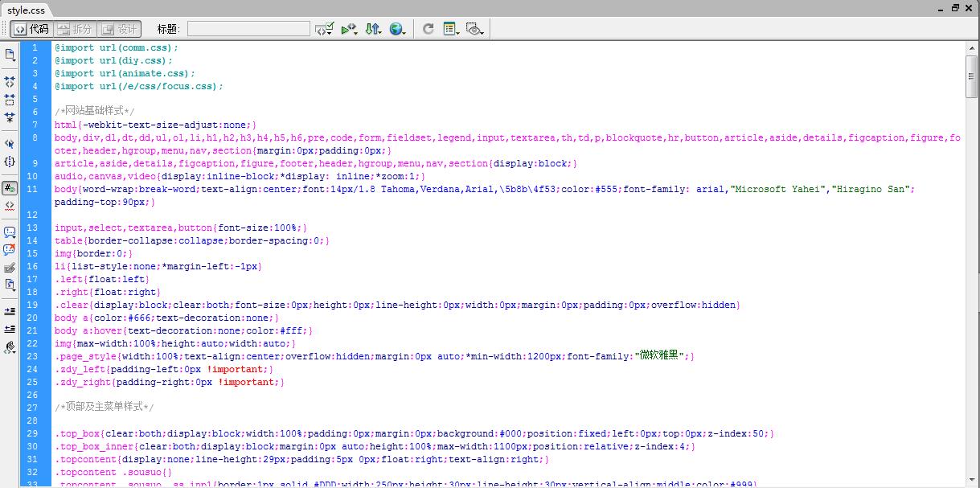The image size is (980, 488).
Task: Open the Preview/Debug in Browser menu
Action: click(x=349, y=29)
